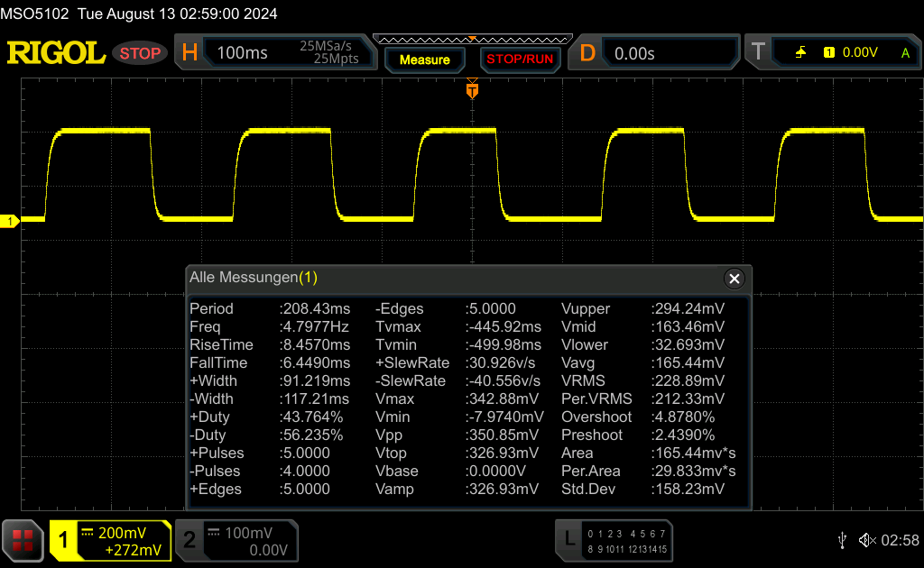Click the USB connection status icon
This screenshot has width=924, height=568.
[842, 539]
